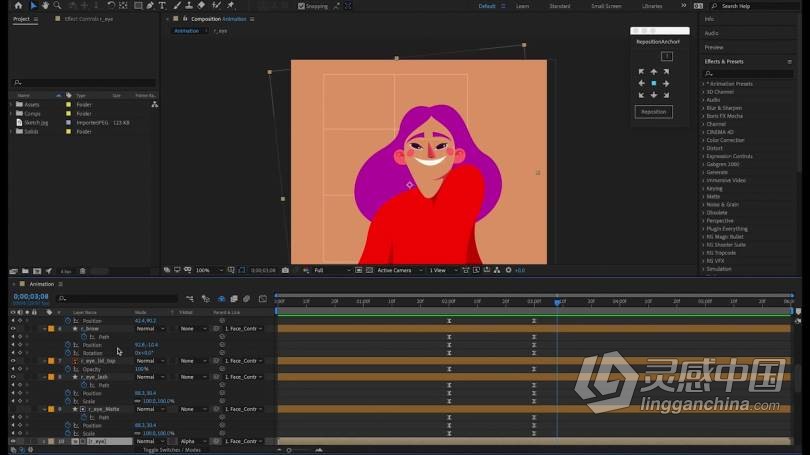Expand the Blur & Sharpen effects category
Viewport: 810px width, 455px height.
point(703,108)
